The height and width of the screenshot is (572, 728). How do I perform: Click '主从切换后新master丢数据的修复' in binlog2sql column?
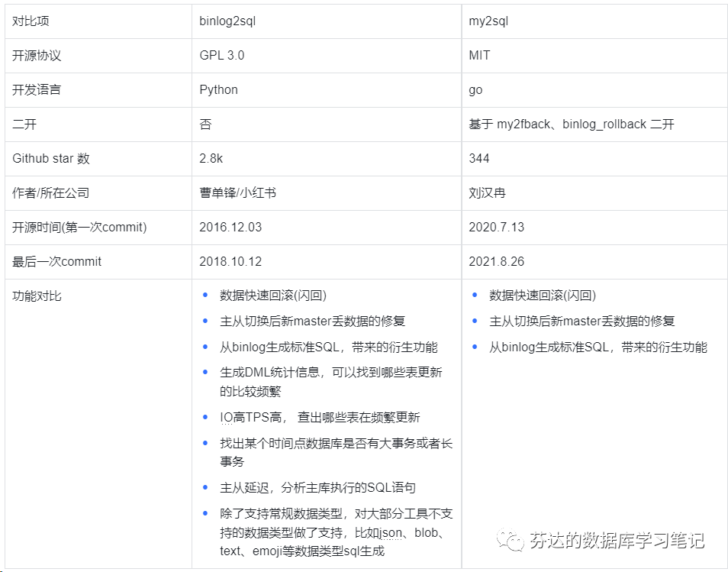click(312, 321)
